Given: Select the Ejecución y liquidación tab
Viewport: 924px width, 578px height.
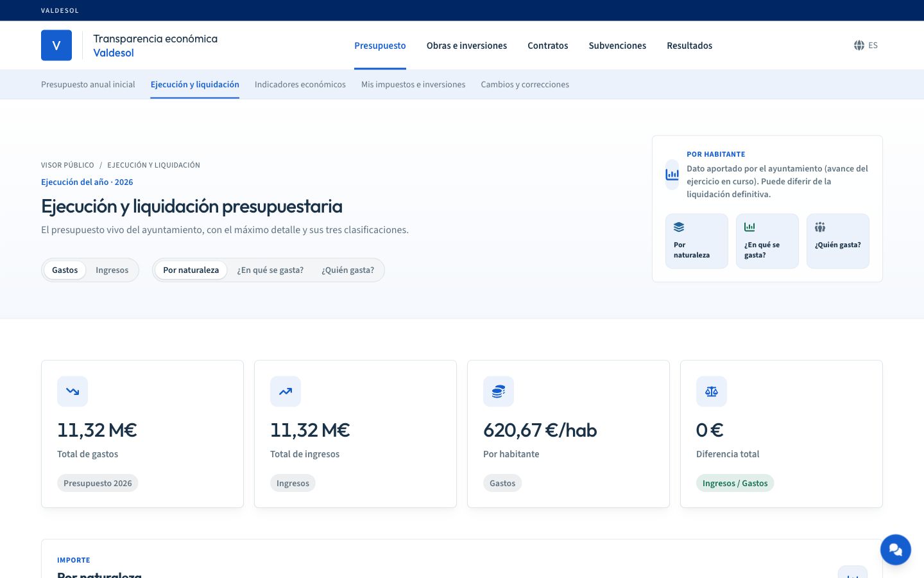Looking at the screenshot, I should click(195, 85).
